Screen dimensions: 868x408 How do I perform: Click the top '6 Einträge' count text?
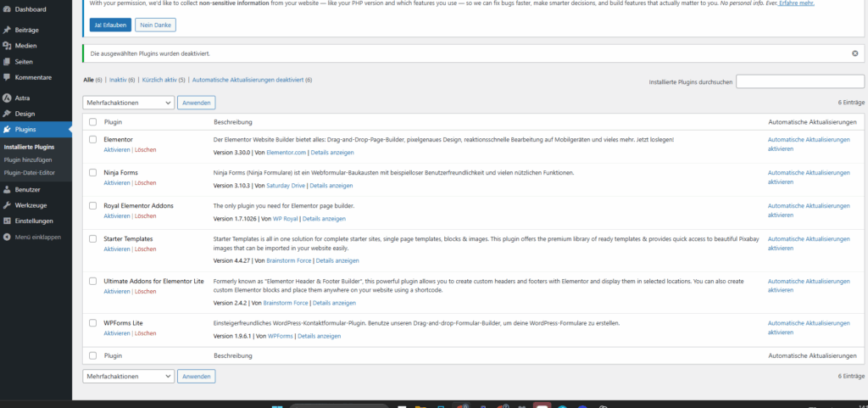851,103
